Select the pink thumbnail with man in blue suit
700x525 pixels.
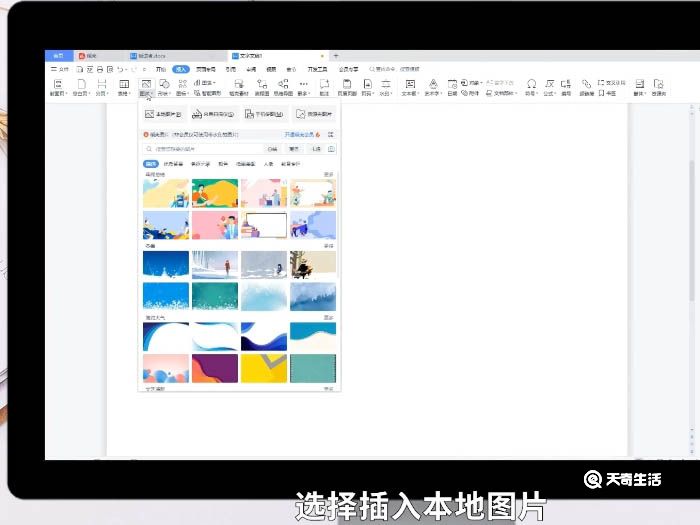(215, 225)
